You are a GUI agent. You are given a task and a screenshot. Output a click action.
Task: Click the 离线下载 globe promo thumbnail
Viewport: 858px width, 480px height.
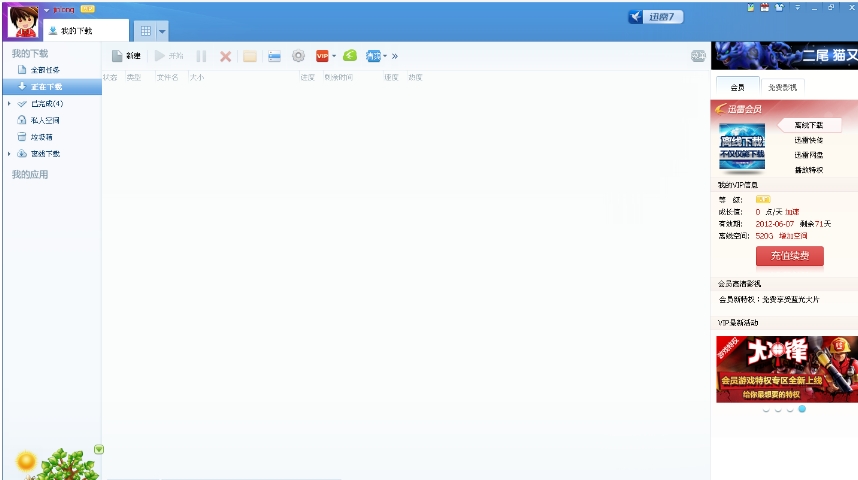[x=742, y=147]
